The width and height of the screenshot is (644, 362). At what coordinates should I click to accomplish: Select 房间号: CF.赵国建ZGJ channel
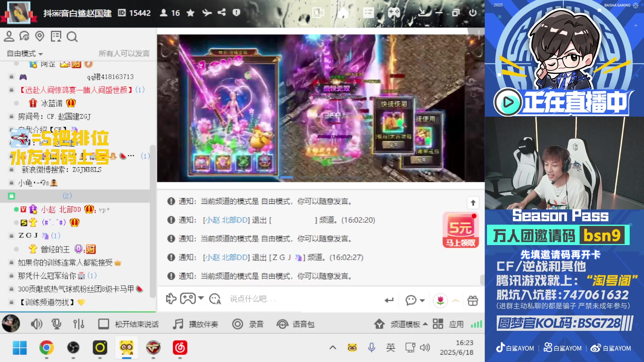[x=54, y=116]
